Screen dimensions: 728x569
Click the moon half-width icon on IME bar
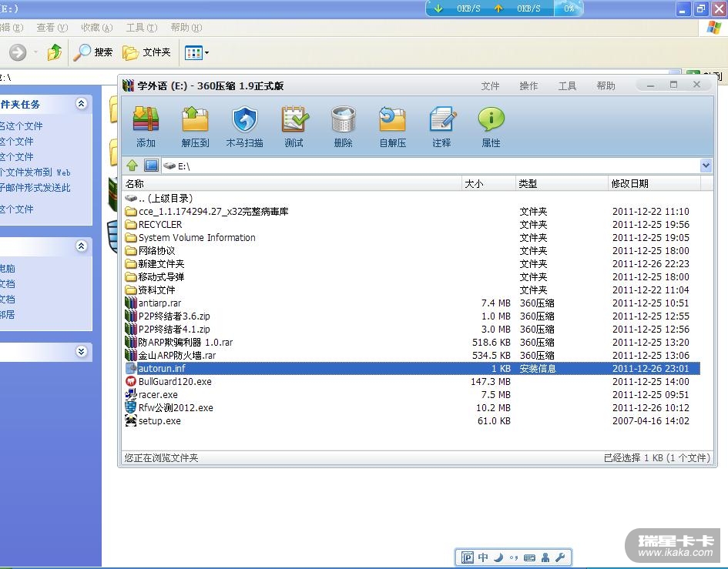[498, 557]
